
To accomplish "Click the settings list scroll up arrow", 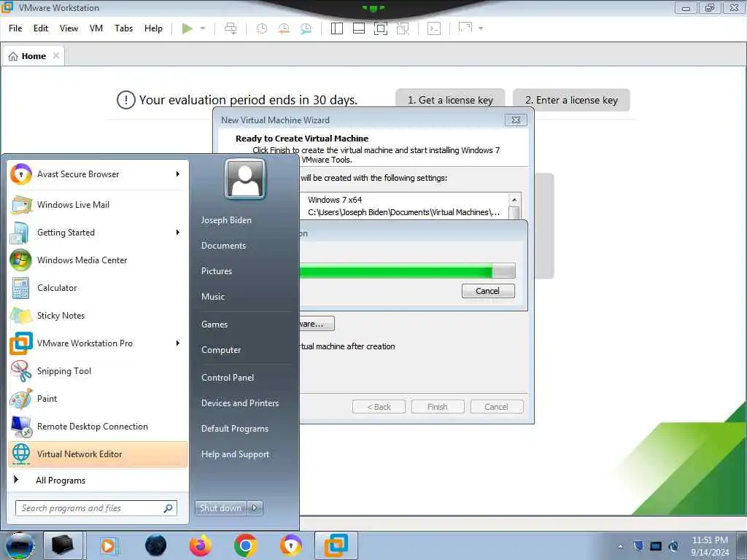I will [514, 200].
